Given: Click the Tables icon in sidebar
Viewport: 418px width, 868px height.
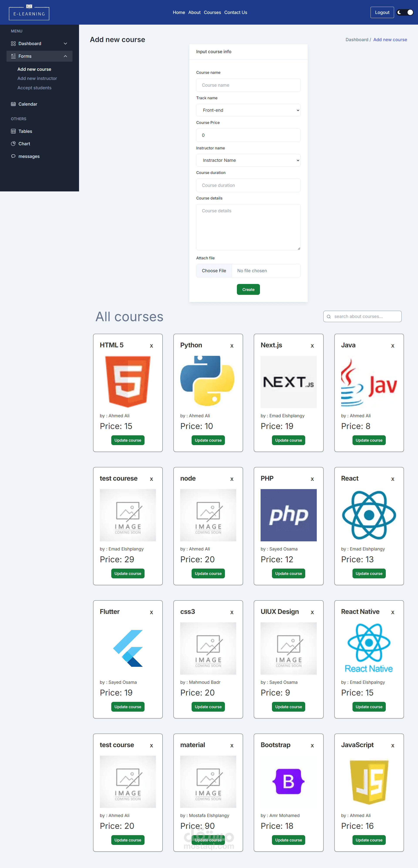Looking at the screenshot, I should coord(13,131).
